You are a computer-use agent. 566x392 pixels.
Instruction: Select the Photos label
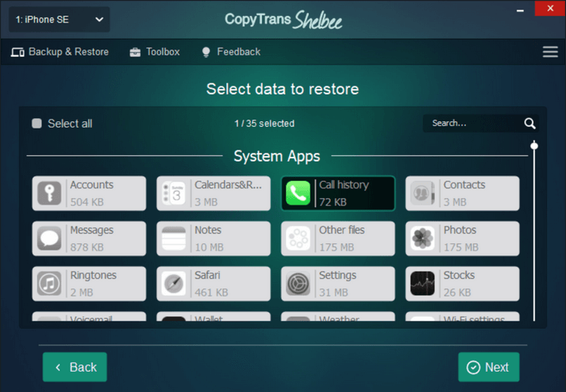coord(460,230)
